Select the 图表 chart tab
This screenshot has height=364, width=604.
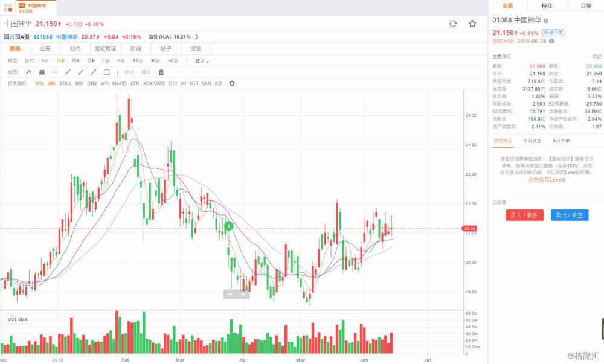tap(15, 48)
